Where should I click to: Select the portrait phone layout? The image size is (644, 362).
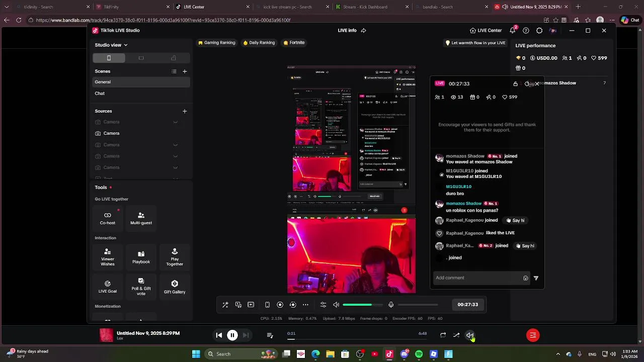click(x=109, y=58)
